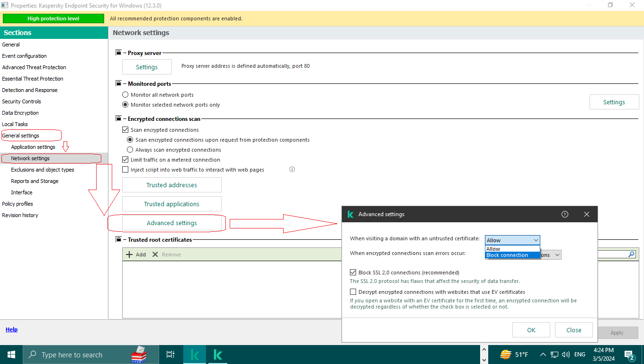Open the weather widget showing 51°F
This screenshot has width=644, height=364.
[x=514, y=355]
